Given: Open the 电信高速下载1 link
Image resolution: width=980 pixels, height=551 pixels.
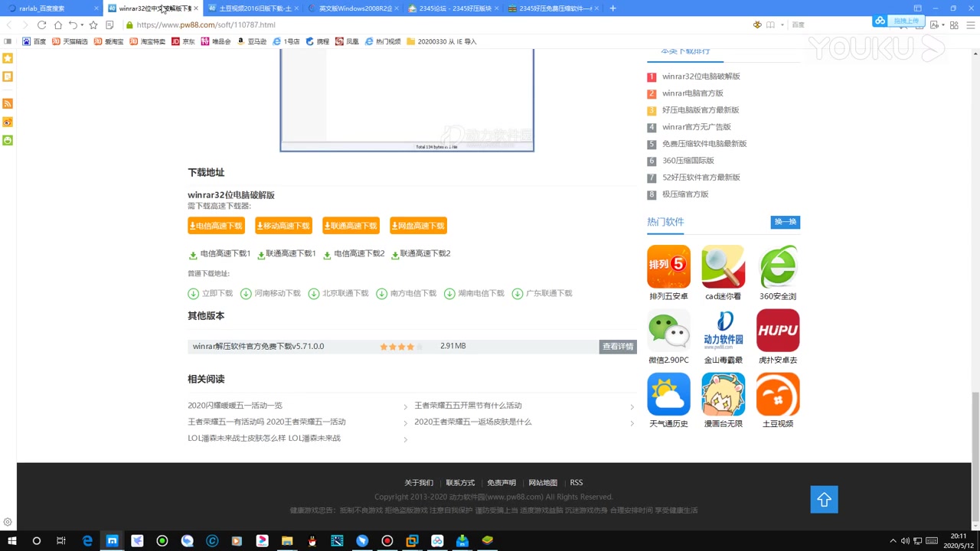Looking at the screenshot, I should click(220, 253).
